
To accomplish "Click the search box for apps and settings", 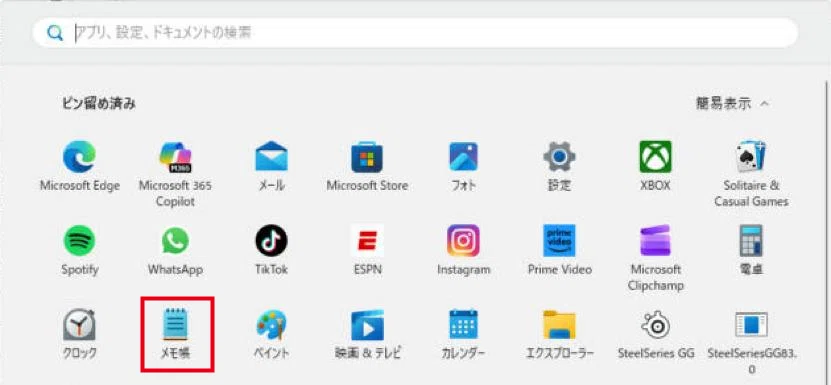I will pos(415,33).
